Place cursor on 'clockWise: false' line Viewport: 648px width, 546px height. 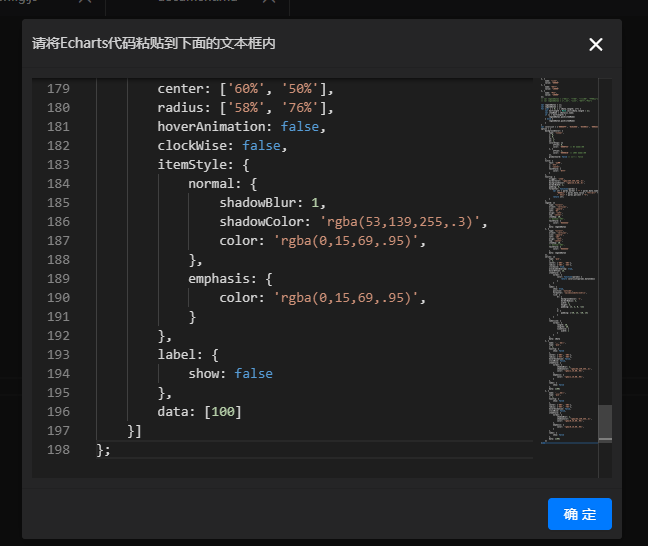(x=222, y=145)
